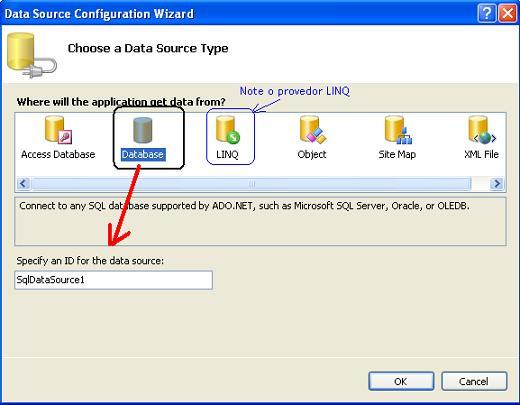
Task: Select the Access Database source icon
Action: [x=58, y=130]
